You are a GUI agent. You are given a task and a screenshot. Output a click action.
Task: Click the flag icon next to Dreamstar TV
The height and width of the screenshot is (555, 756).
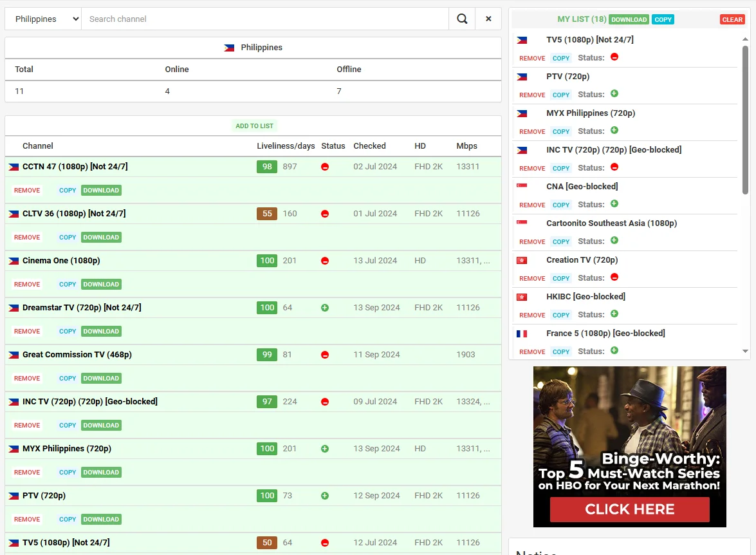pyautogui.click(x=14, y=308)
